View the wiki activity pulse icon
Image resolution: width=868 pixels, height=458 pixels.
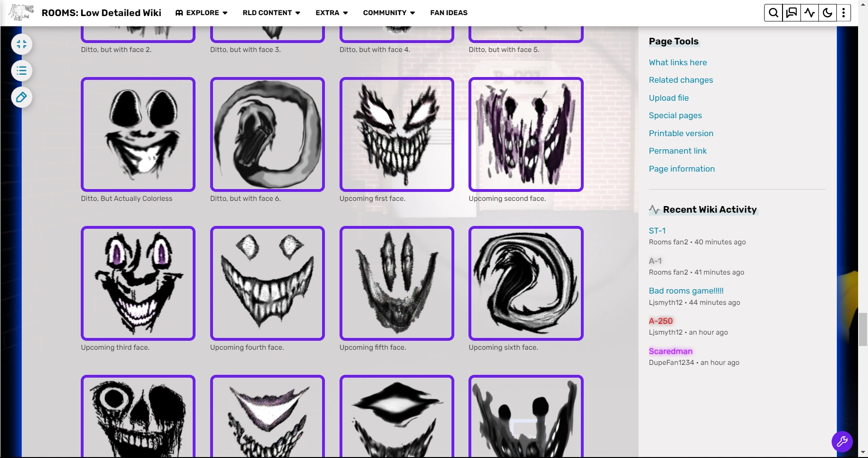[x=809, y=13]
